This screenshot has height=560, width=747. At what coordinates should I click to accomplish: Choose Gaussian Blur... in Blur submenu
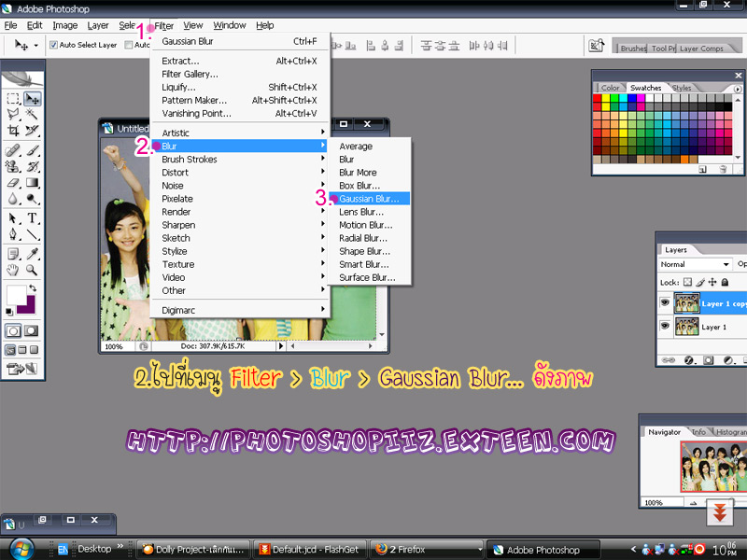(369, 199)
